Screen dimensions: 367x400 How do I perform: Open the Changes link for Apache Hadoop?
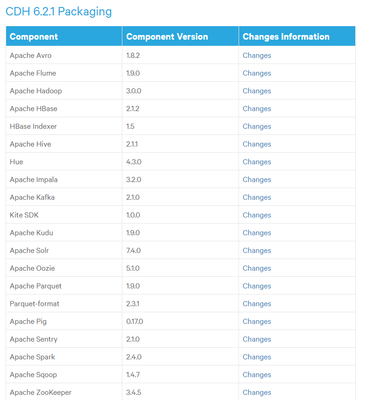point(257,91)
